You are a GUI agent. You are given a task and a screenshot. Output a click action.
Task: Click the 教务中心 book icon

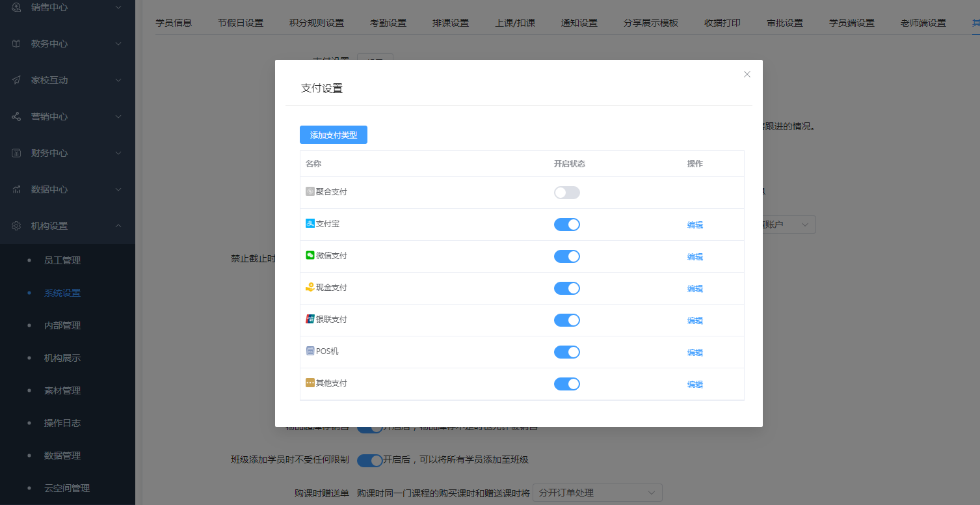click(17, 44)
